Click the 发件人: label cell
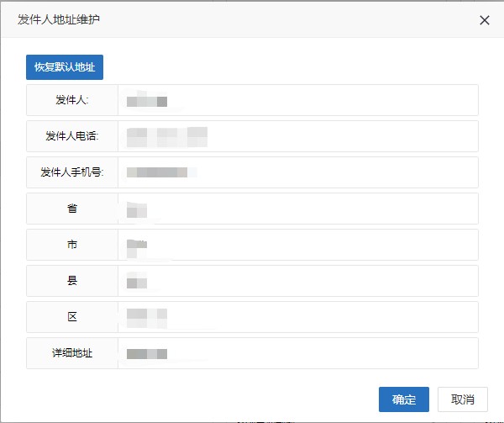 (72, 100)
